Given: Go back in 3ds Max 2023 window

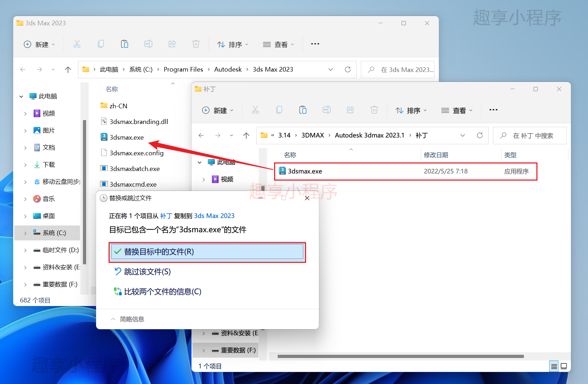Looking at the screenshot, I should [23, 69].
